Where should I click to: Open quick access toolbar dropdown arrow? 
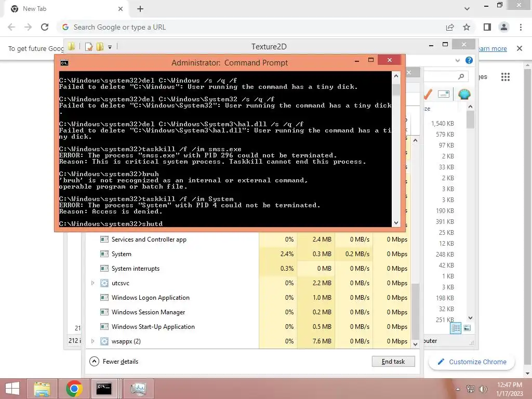110,47
